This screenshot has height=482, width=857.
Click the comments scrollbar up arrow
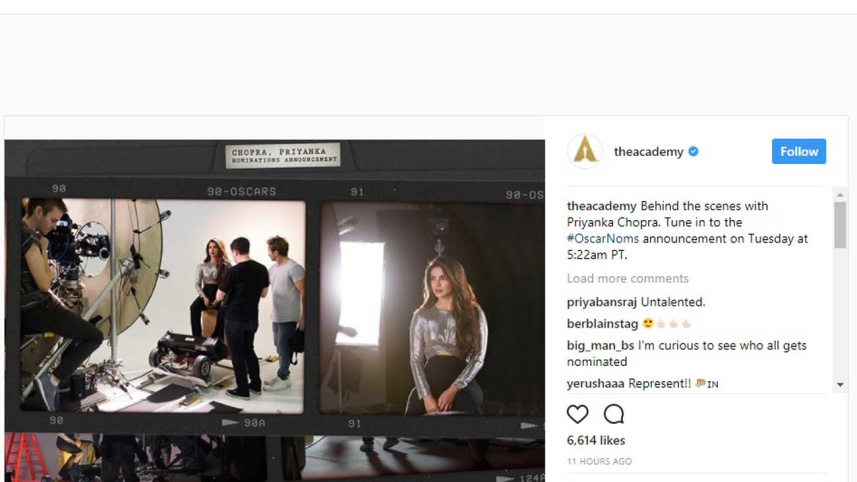[x=840, y=195]
